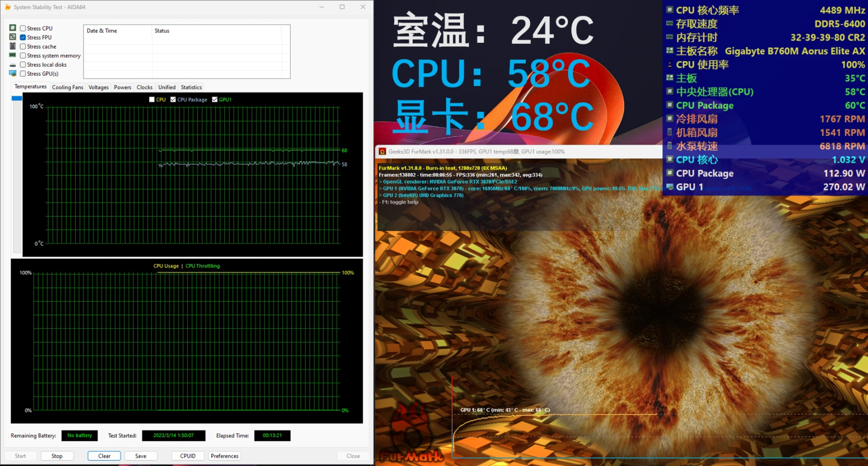Viewport: 868px width, 466px height.
Task: Open the CPUID panel
Action: click(x=188, y=456)
